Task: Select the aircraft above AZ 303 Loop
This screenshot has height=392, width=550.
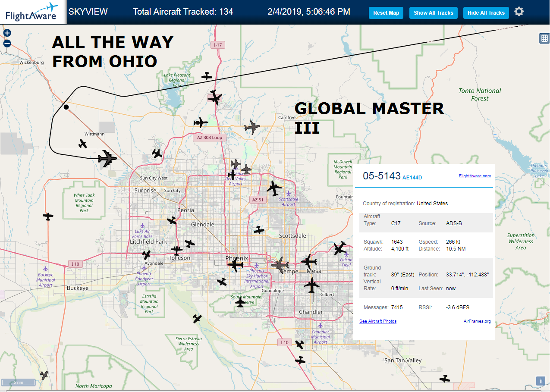Action: click(201, 122)
